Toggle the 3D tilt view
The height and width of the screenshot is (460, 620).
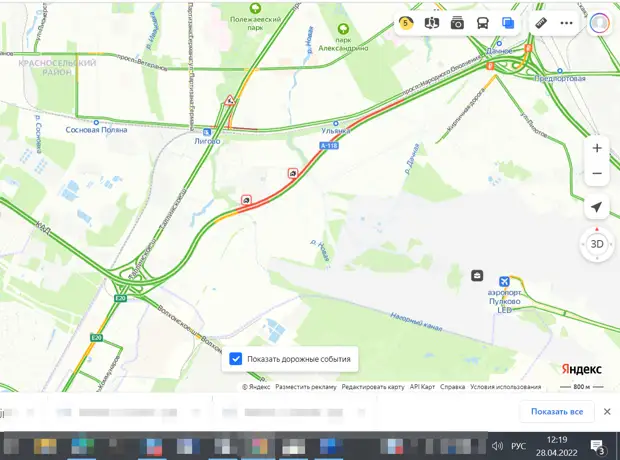597,244
